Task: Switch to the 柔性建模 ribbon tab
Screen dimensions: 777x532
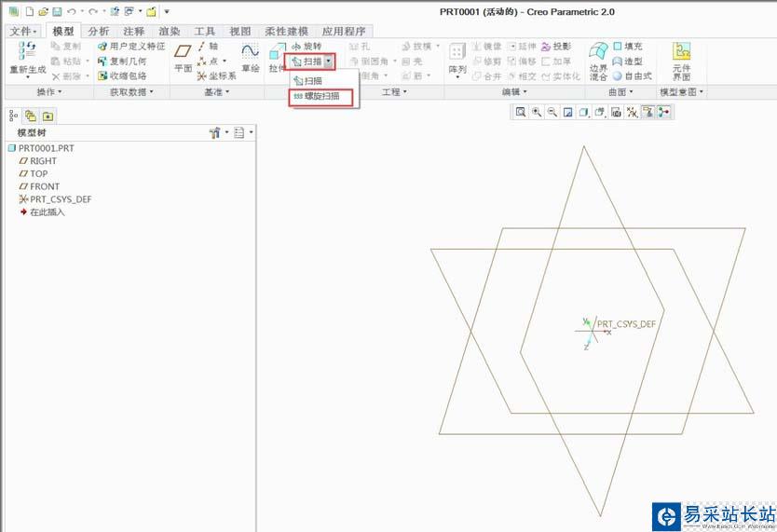Action: pos(286,31)
